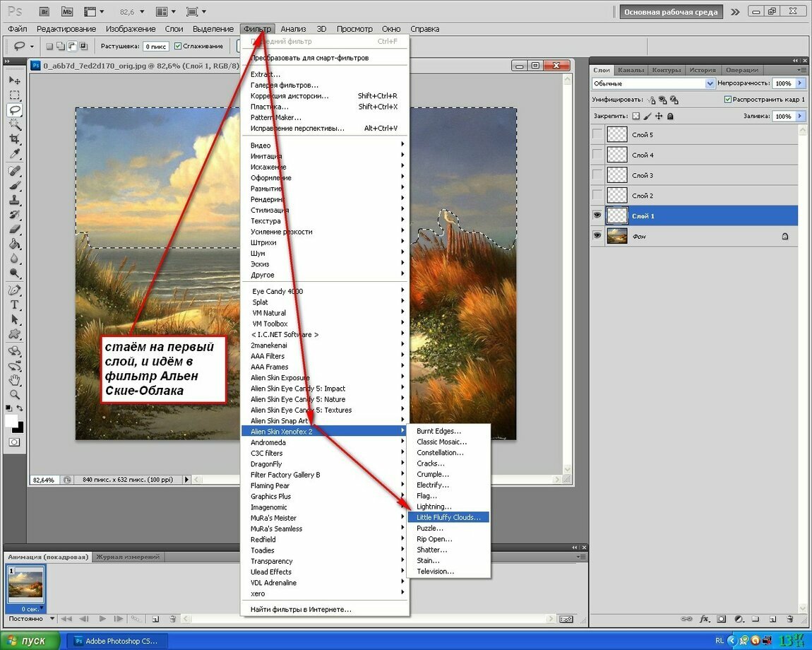812x650 pixels.
Task: Open Непрозрачность opacity slider arrow
Action: (x=800, y=83)
